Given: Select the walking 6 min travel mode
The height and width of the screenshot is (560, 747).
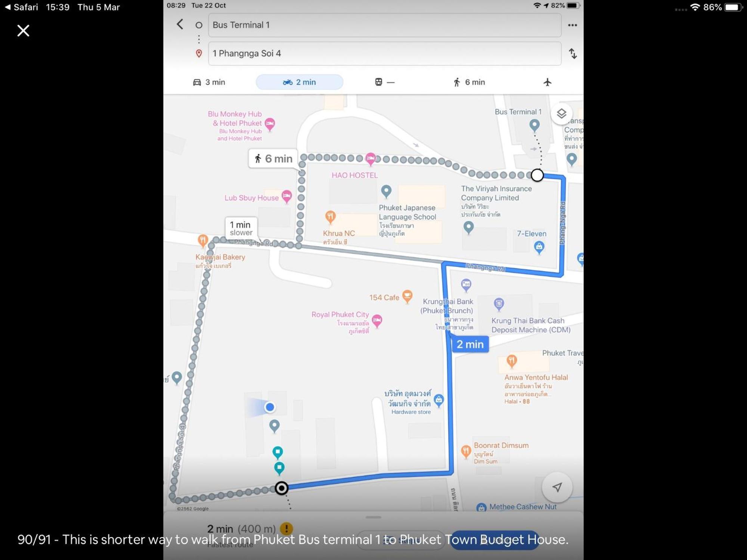Looking at the screenshot, I should pos(469,82).
